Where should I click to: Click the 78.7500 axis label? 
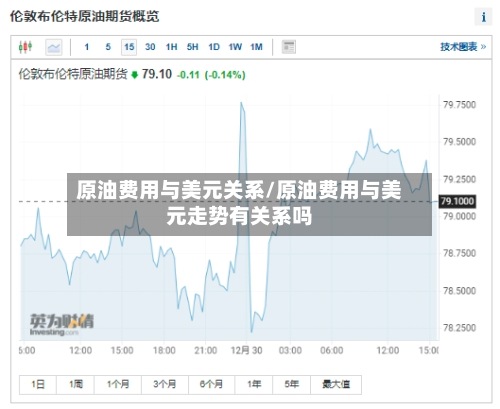coord(459,253)
